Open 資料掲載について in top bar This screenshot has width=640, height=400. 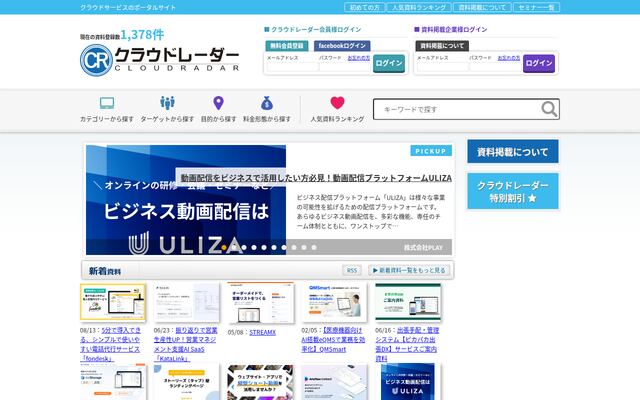tap(482, 7)
